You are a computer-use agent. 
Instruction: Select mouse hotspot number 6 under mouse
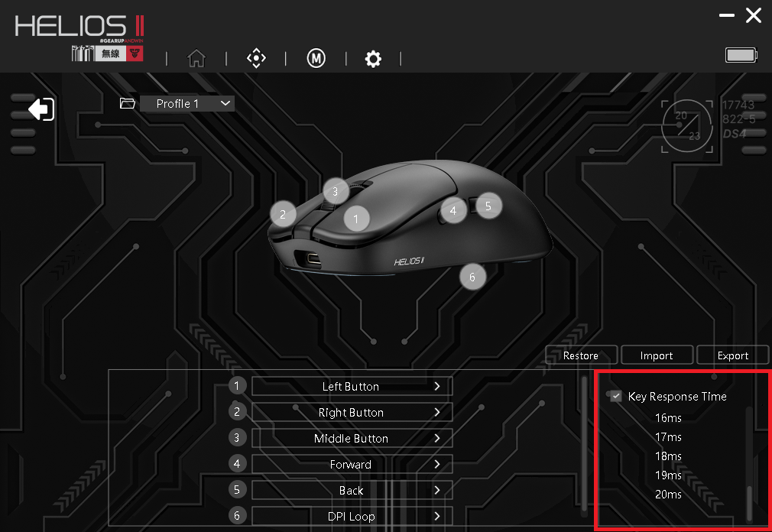[x=472, y=277]
